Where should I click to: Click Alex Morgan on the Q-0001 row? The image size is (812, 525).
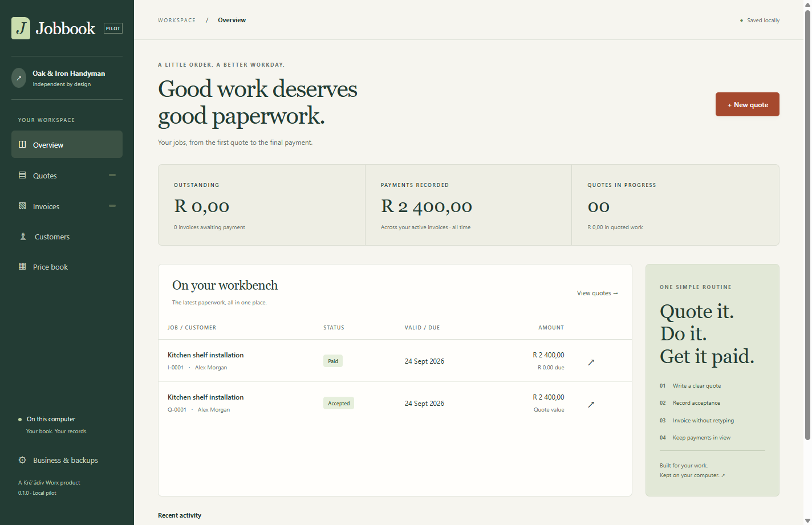214,410
